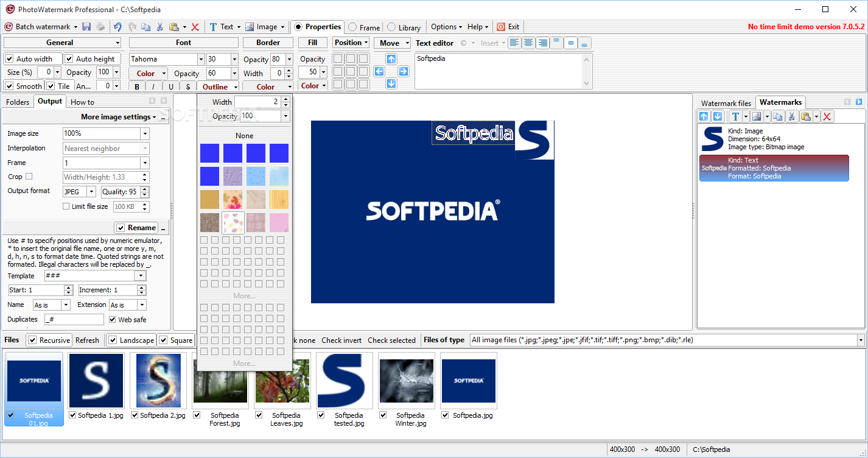Select the Library radio button
This screenshot has height=458, width=868.
pyautogui.click(x=391, y=27)
